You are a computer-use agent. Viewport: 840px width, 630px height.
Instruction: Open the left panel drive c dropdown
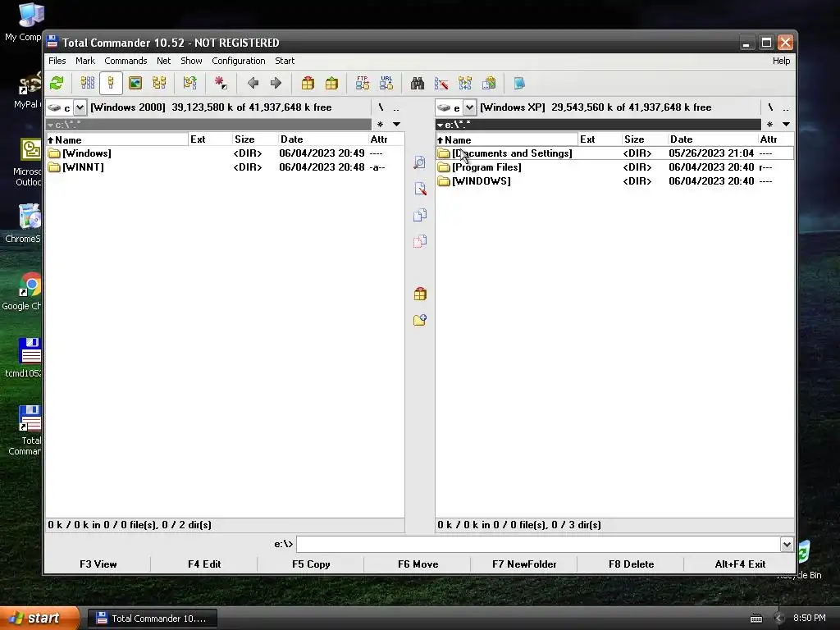pyautogui.click(x=80, y=107)
